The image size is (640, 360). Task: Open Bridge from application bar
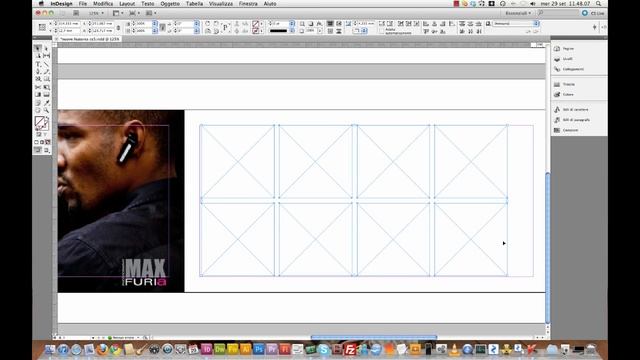(76, 13)
